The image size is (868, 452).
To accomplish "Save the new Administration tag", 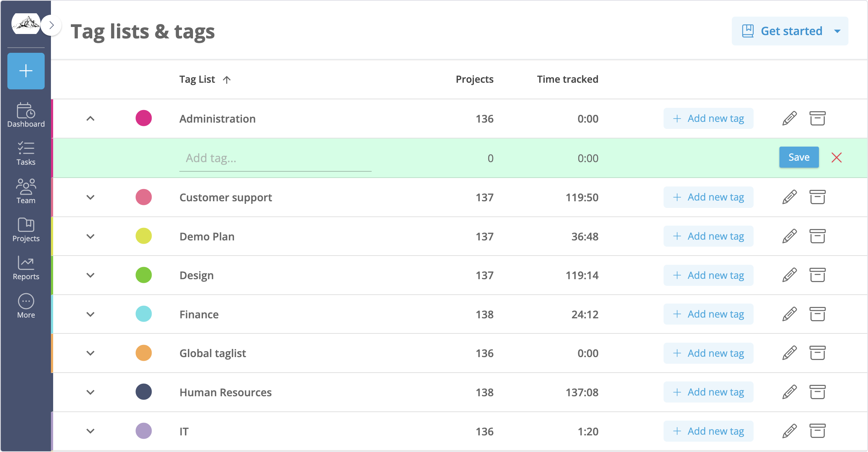I will [x=799, y=157].
